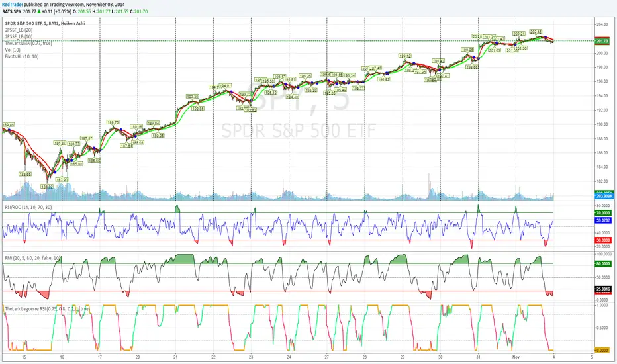Screen dimensions: 617x364
Task: Click the 187.57 pivot high label
Action: (87, 138)
